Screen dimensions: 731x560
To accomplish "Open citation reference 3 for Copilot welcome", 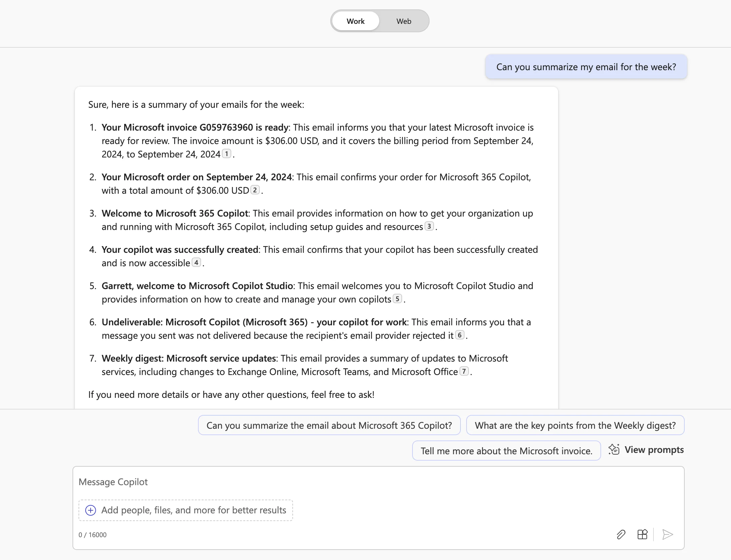I will pyautogui.click(x=429, y=226).
